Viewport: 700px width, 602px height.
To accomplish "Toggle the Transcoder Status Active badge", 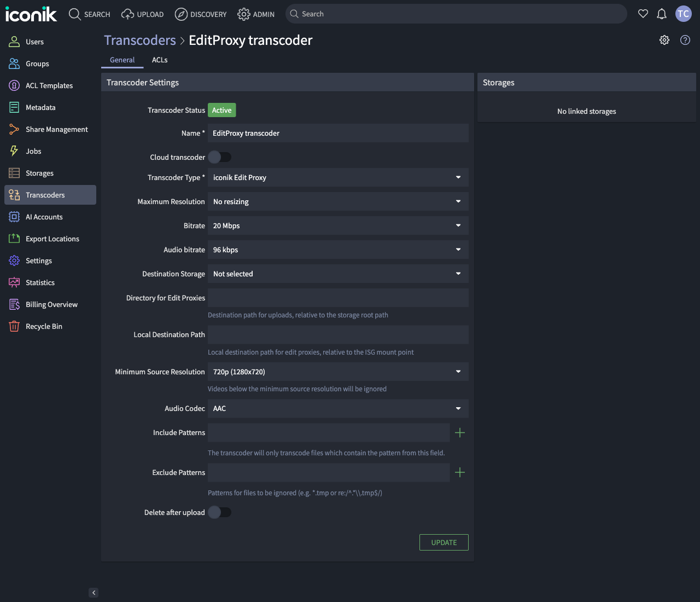I will click(221, 110).
